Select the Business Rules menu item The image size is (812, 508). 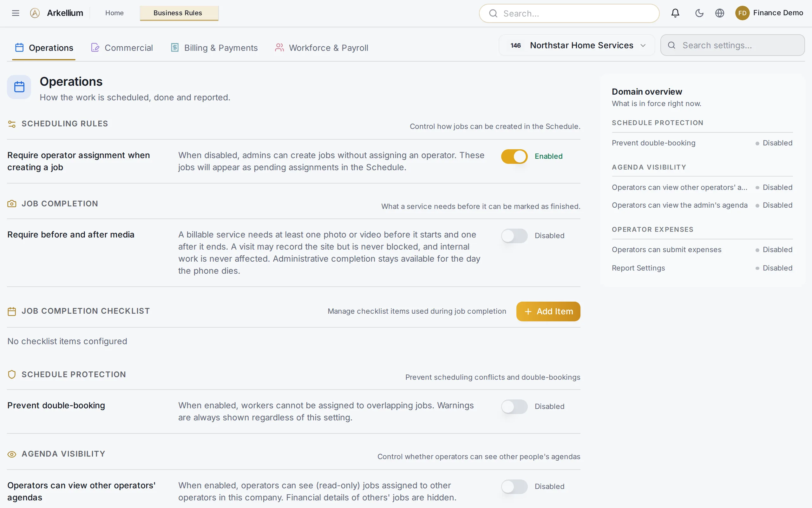coord(179,13)
